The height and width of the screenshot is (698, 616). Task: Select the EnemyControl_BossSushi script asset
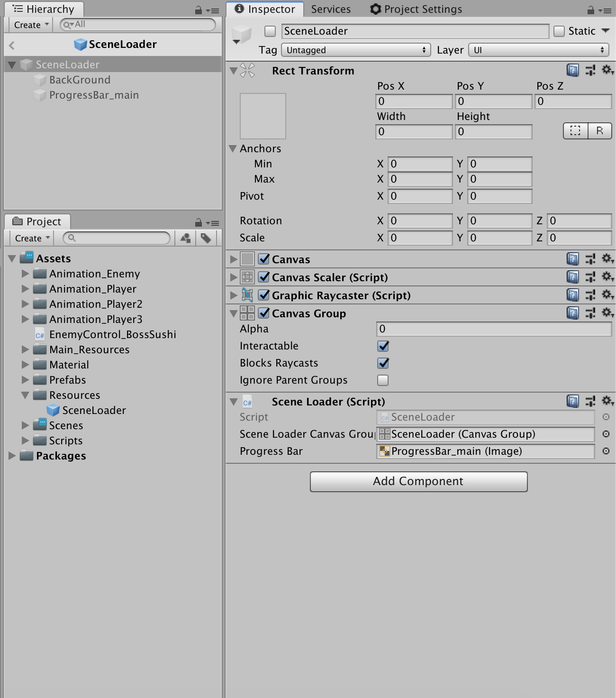pos(112,334)
